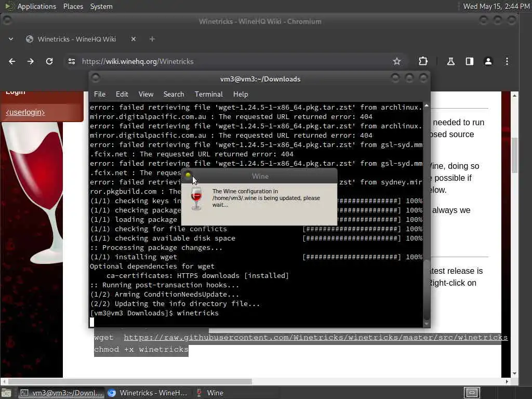Bookmark this page with the star icon
The height and width of the screenshot is (399, 532).
396,61
